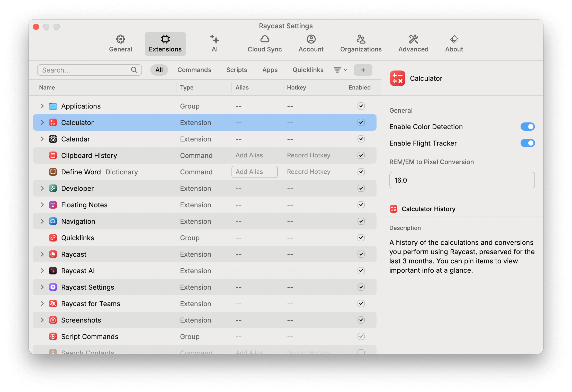
Task: Click the Calendar extension icon
Action: 53,139
